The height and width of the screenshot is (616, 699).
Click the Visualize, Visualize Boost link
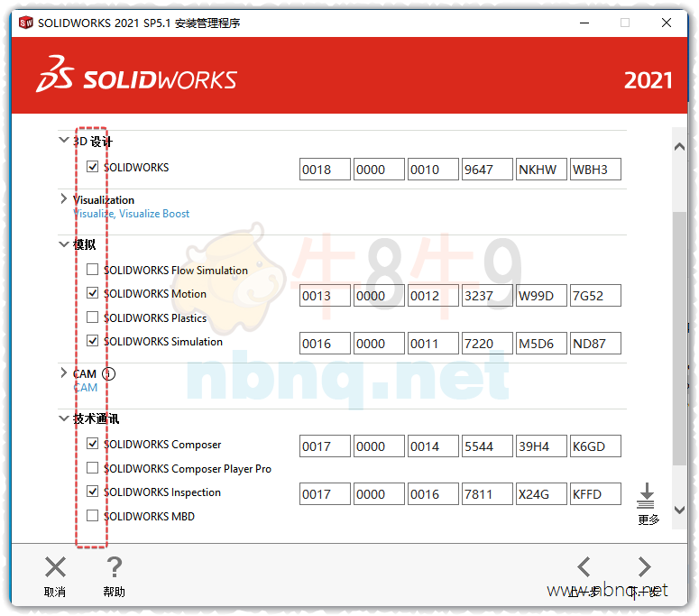tap(132, 214)
